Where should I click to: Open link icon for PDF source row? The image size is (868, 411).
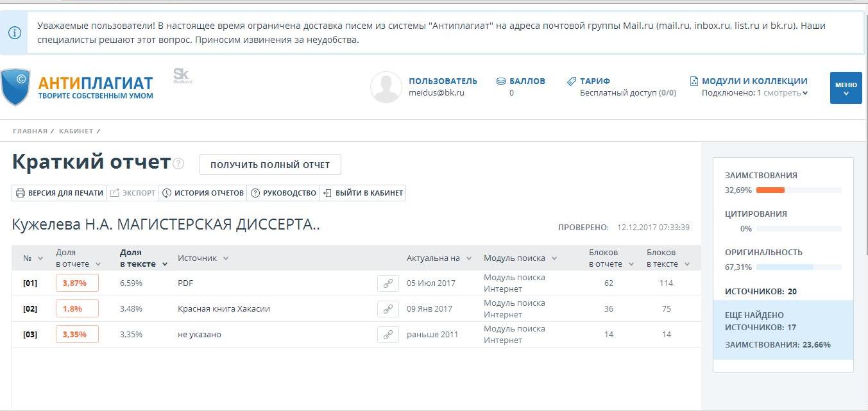tap(387, 283)
